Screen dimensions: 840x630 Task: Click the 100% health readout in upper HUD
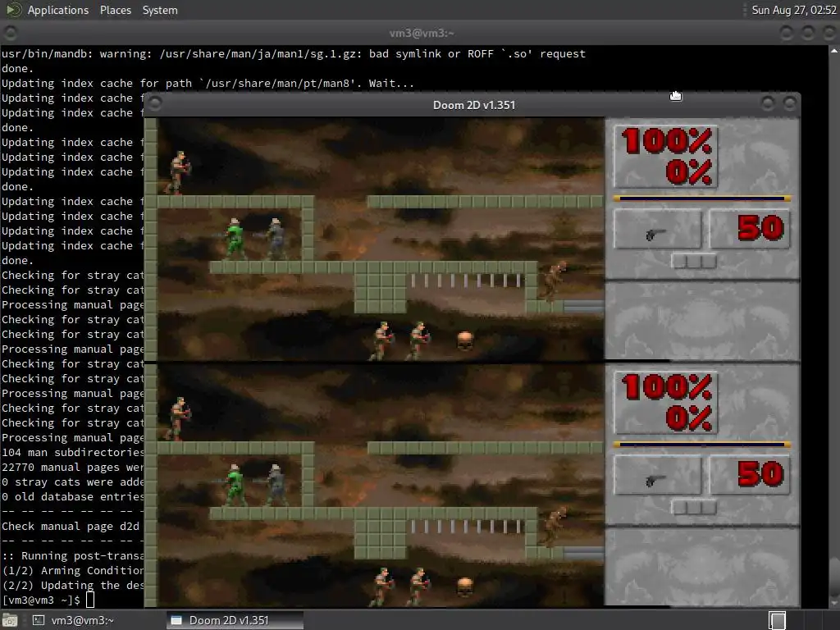[x=666, y=141]
